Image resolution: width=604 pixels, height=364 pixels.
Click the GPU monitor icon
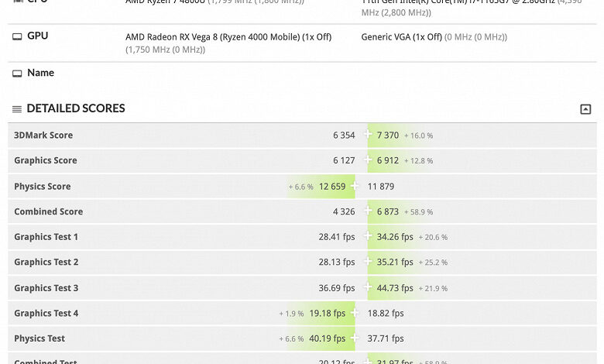[x=17, y=36]
